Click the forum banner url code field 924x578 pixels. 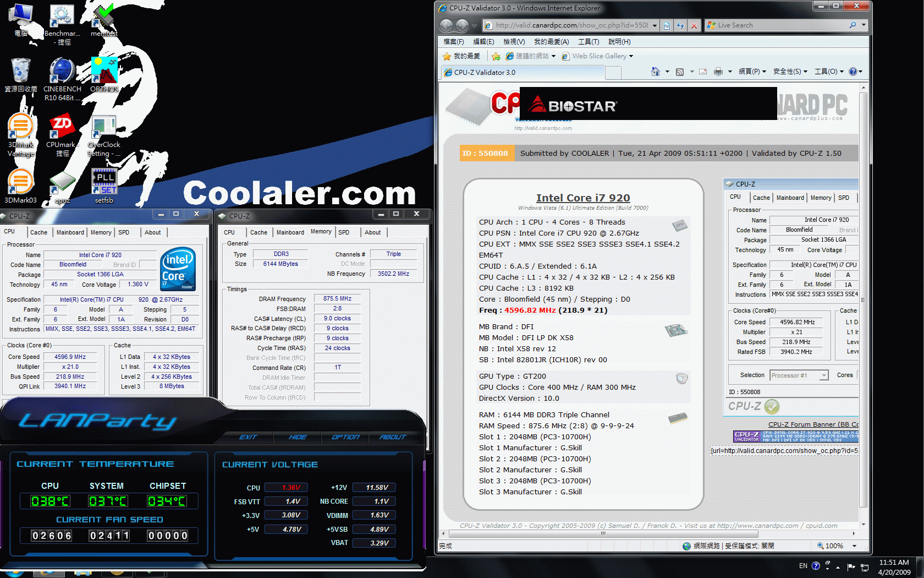[x=784, y=451]
